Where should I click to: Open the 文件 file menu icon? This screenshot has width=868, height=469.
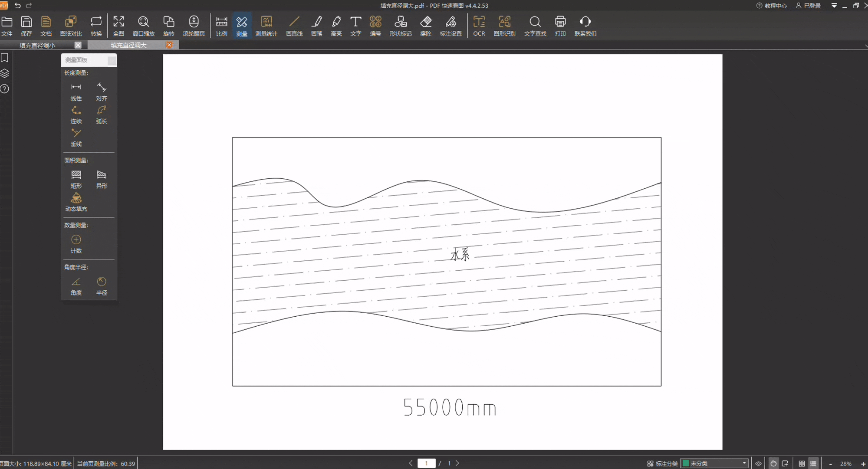(x=7, y=26)
